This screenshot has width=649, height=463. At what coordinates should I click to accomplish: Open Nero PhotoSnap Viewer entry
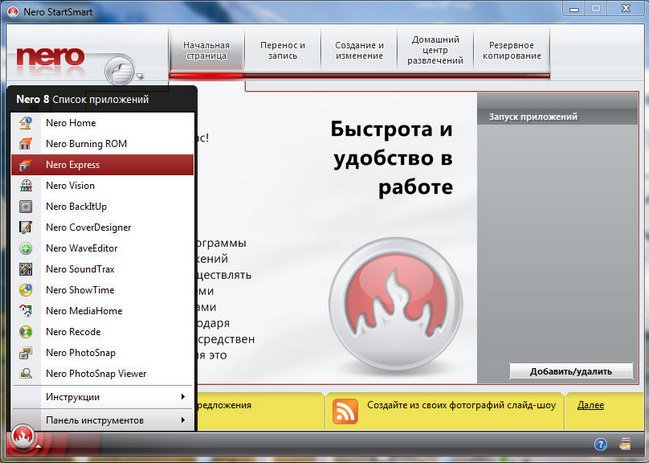[103, 374]
